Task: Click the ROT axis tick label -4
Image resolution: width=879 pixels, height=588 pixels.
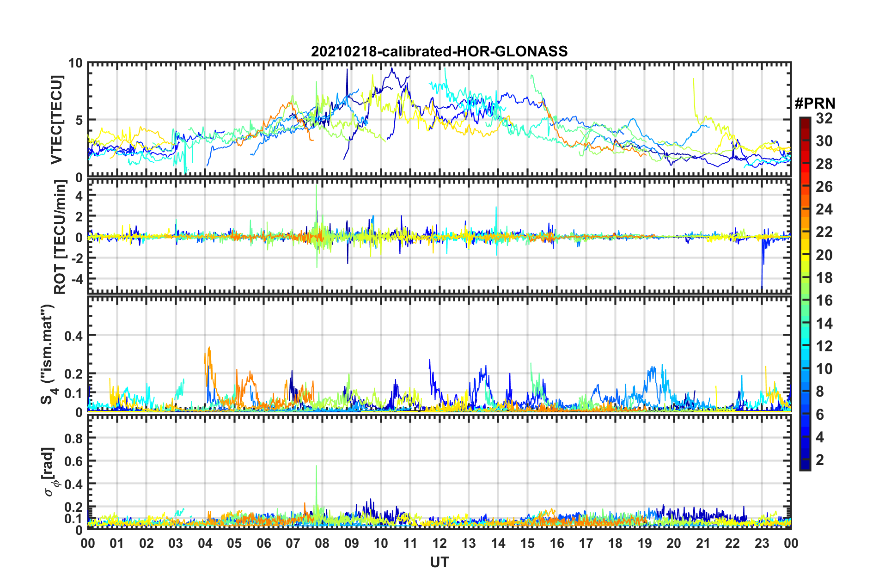Action: point(77,279)
